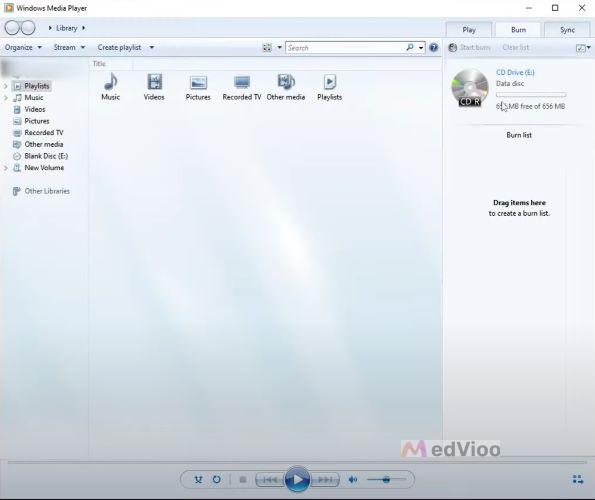The width and height of the screenshot is (595, 500).
Task: Expand the Playlists tree node
Action: click(x=6, y=86)
